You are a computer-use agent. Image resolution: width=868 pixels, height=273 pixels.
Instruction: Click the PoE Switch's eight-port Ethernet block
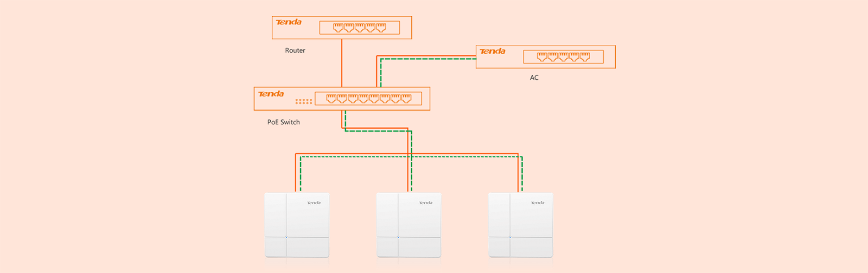(x=368, y=98)
